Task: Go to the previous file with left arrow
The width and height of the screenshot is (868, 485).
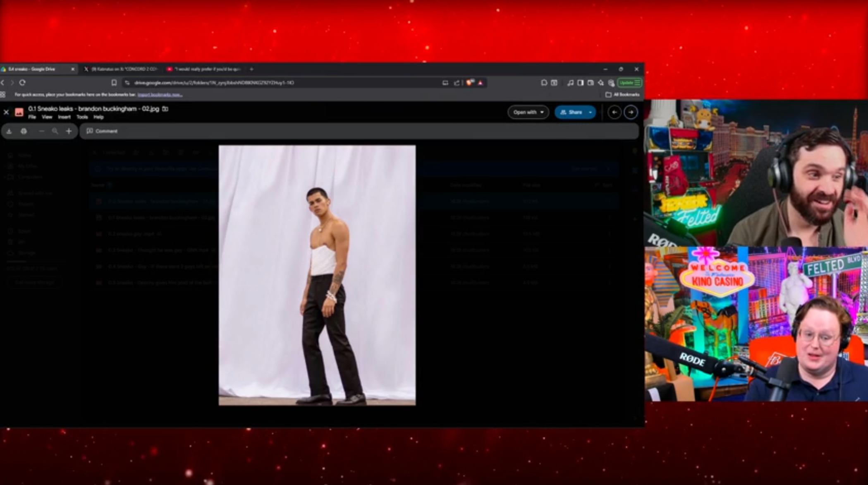Action: click(x=614, y=112)
